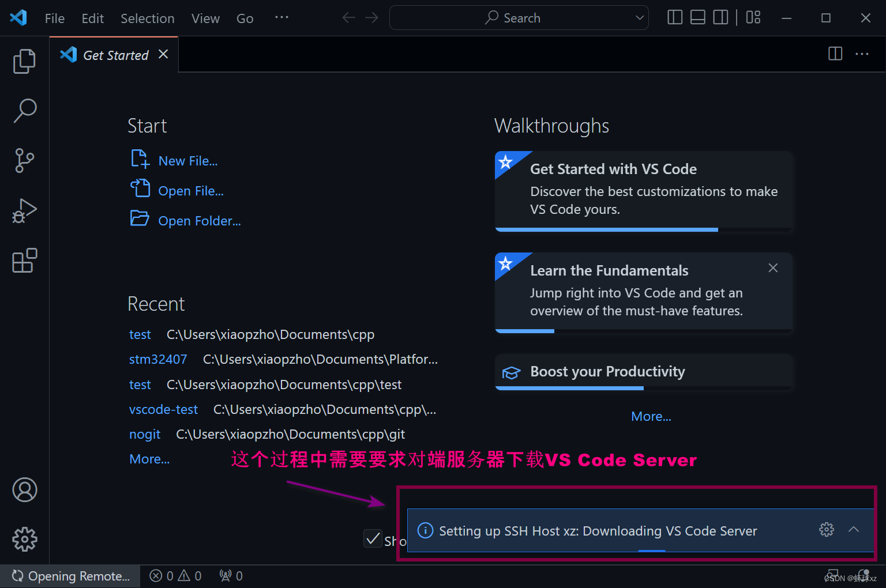Toggle the secondary side bar layout icon

(x=721, y=17)
